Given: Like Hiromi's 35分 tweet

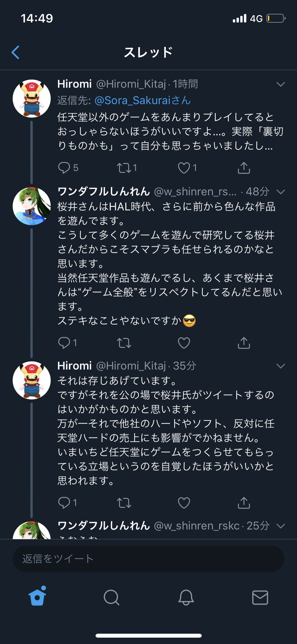Looking at the screenshot, I should (x=184, y=503).
